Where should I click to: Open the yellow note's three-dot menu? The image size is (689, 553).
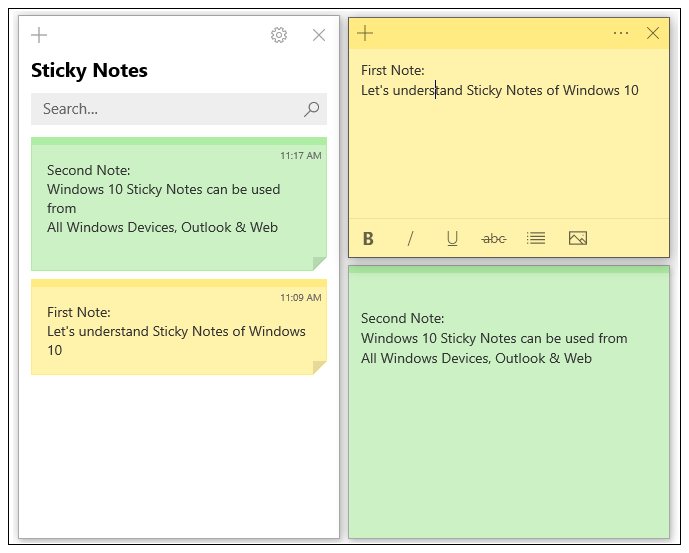pyautogui.click(x=621, y=33)
